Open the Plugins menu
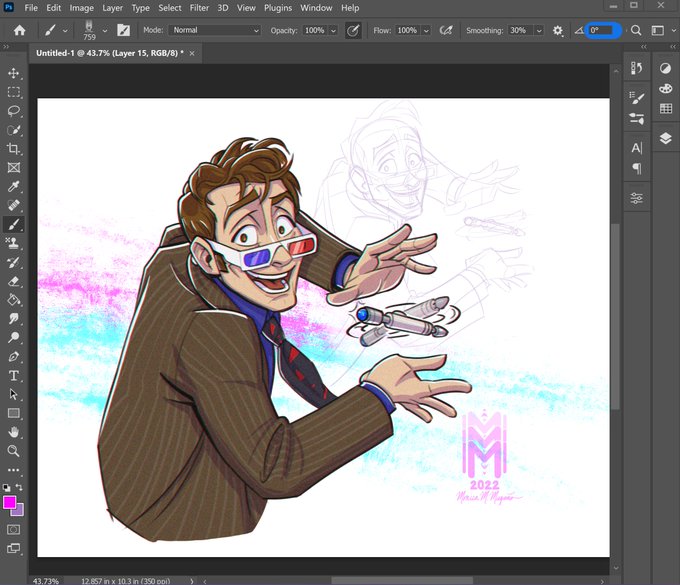Viewport: 680px width, 585px height. (x=278, y=8)
